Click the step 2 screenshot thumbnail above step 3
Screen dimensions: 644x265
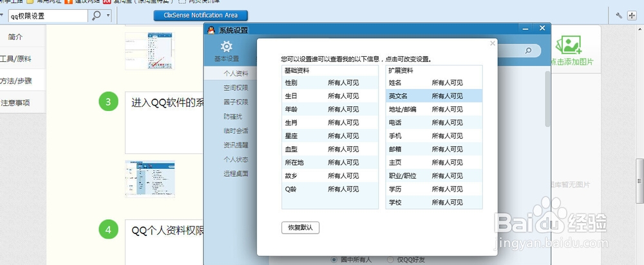[150, 50]
